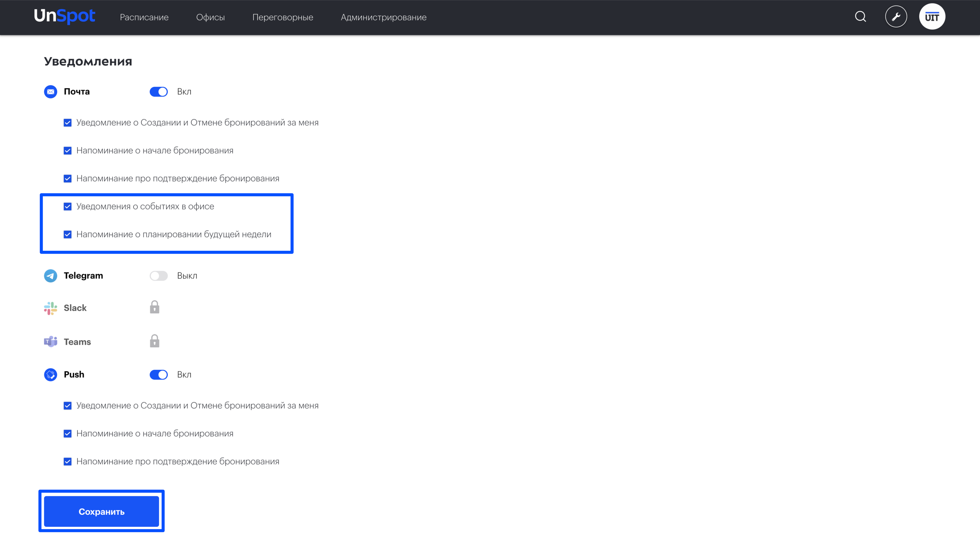The width and height of the screenshot is (980, 550).
Task: Click Вкл text beside Push toggle
Action: tap(184, 375)
